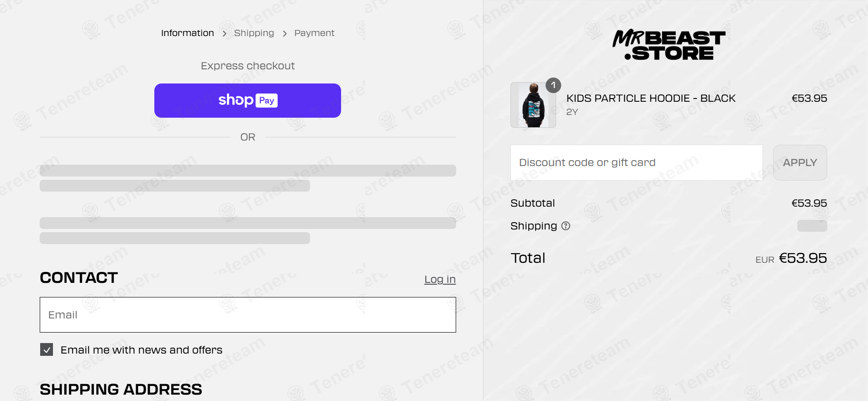Uncheck the news and offers checkbox
Viewport: 868px width, 401px height.
tap(47, 350)
